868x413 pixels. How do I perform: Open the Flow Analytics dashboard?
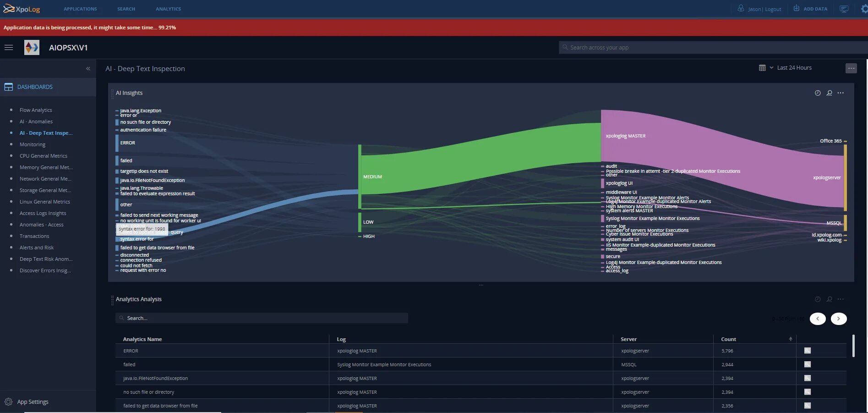click(x=36, y=110)
